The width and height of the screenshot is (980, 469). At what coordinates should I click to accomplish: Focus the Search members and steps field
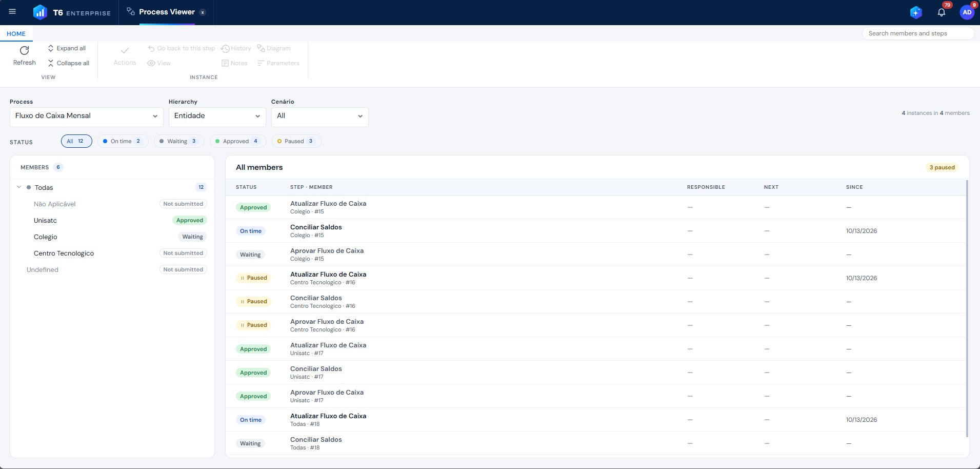[917, 33]
